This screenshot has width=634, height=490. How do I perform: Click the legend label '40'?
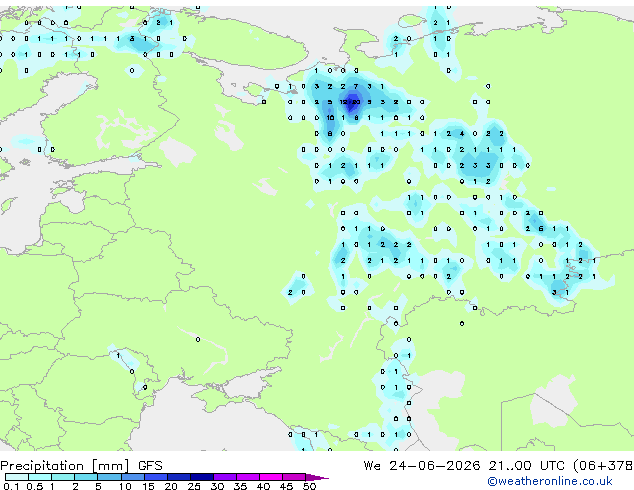click(263, 486)
